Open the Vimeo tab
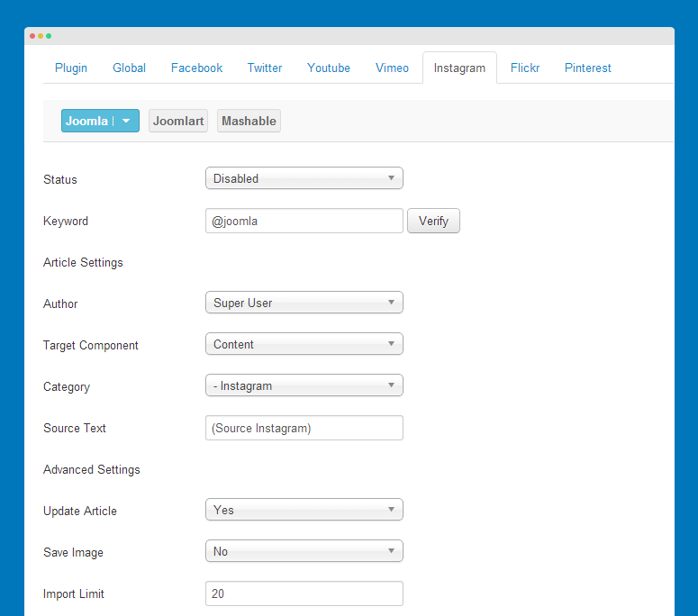698x616 pixels. click(392, 68)
